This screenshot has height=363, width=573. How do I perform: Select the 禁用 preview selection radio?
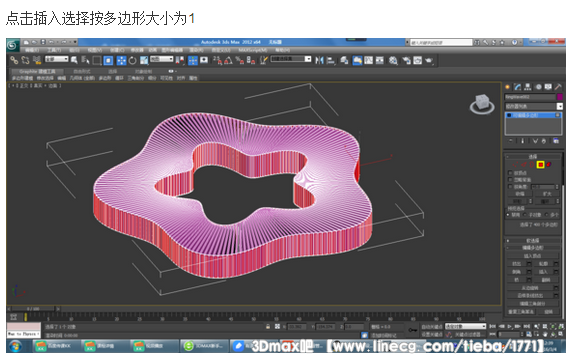point(508,215)
